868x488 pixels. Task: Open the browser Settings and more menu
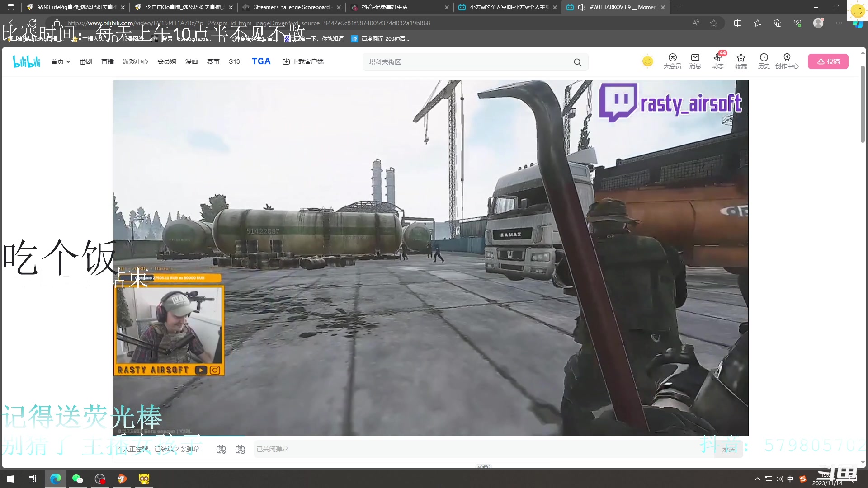coord(839,23)
